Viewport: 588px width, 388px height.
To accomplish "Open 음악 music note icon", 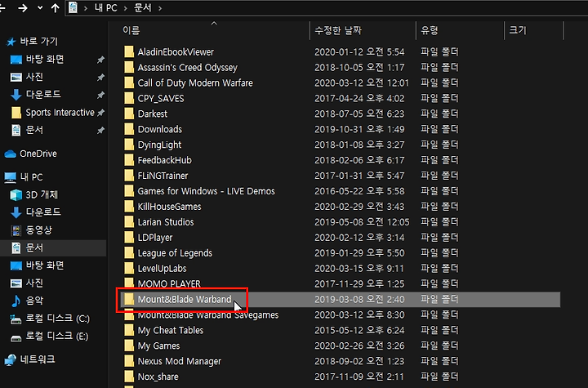I will click(16, 301).
